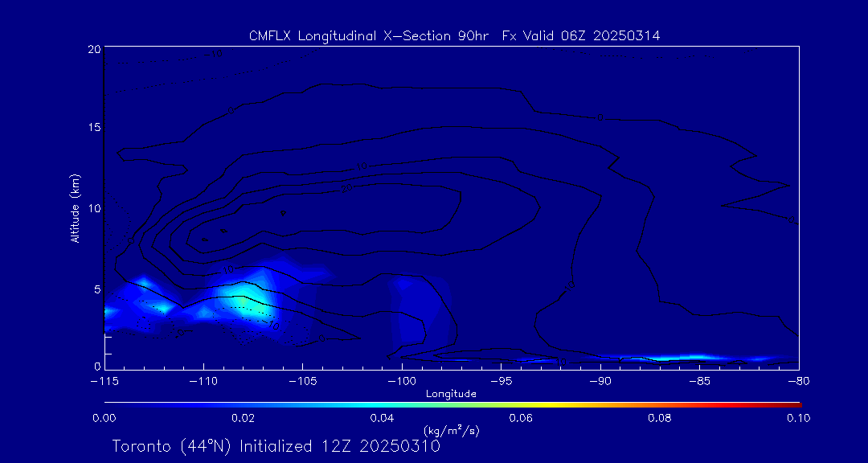
Task: Click the longitude tick label "-110"
Action: (x=204, y=382)
